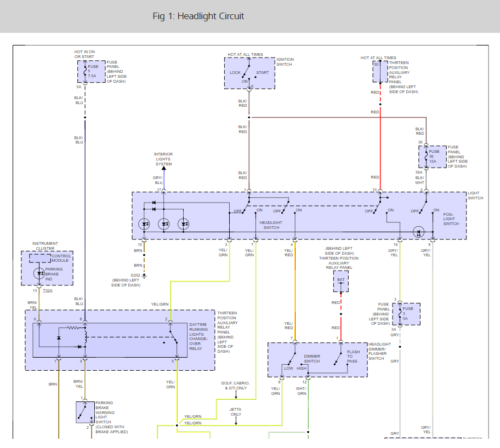The height and width of the screenshot is (448, 500).
Task: Select the terminal 30 relay panel box
Action: pos(380,71)
